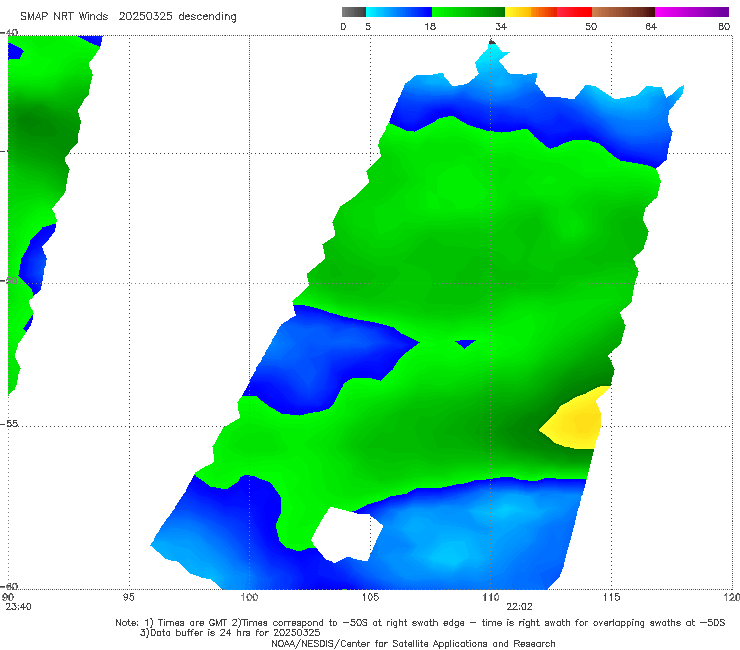This screenshot has width=740, height=650.
Task: Click the latitude label "-60"
Action: 9,586
